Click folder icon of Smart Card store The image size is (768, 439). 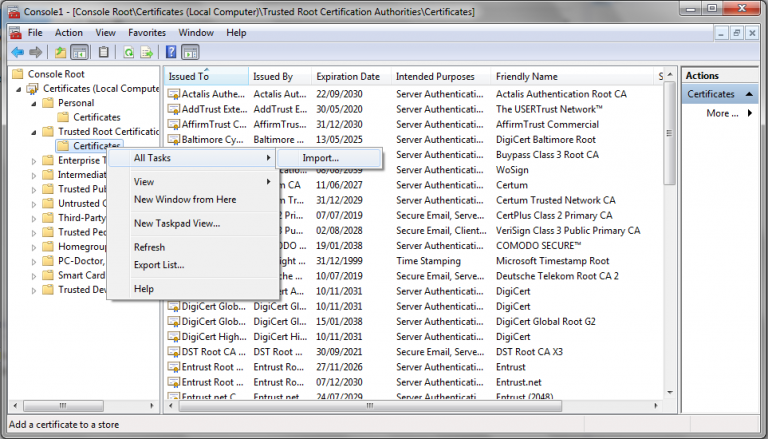coord(48,275)
